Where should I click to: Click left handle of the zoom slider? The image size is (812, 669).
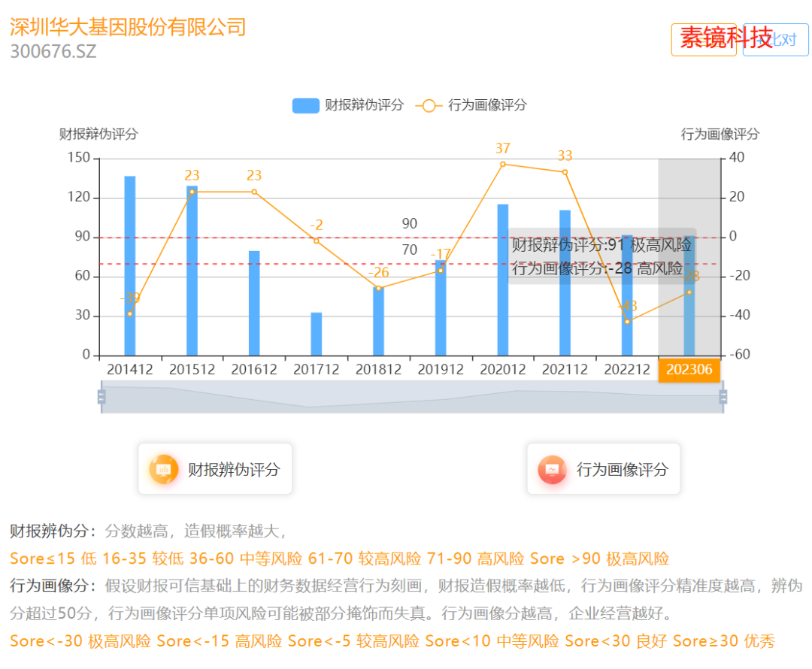tap(101, 397)
